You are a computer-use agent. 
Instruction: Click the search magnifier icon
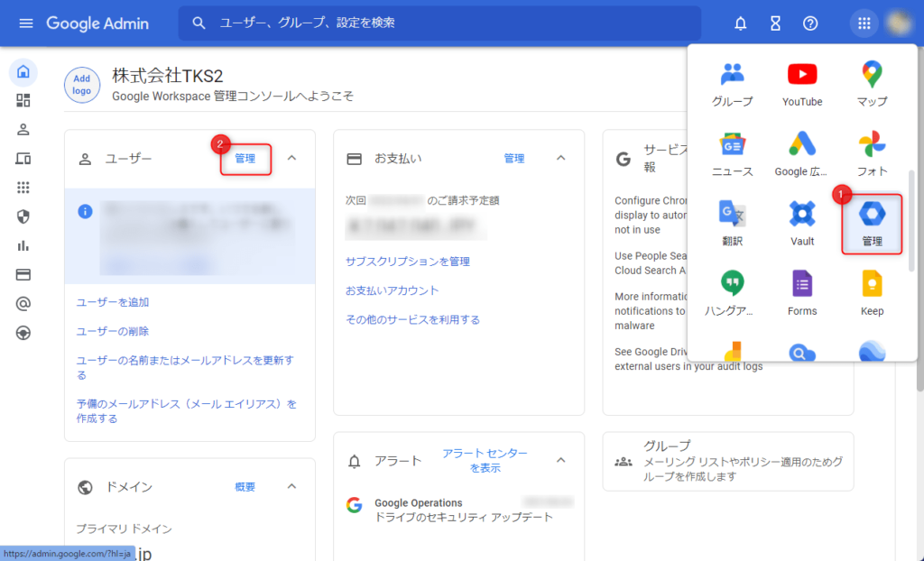pyautogui.click(x=199, y=23)
